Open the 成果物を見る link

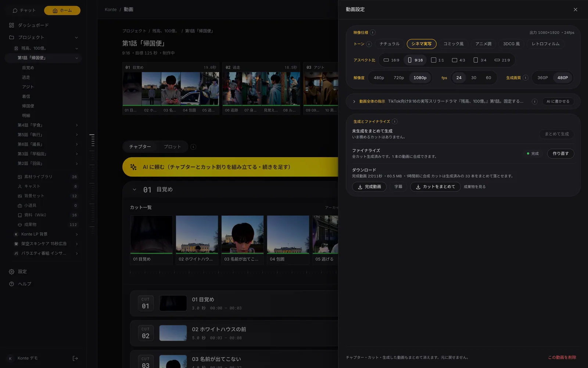click(x=474, y=187)
